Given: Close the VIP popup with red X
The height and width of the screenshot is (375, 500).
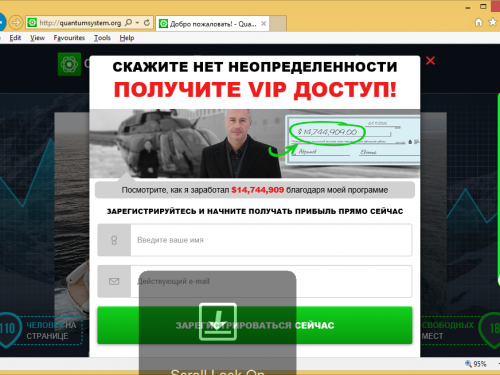Looking at the screenshot, I should [430, 61].
